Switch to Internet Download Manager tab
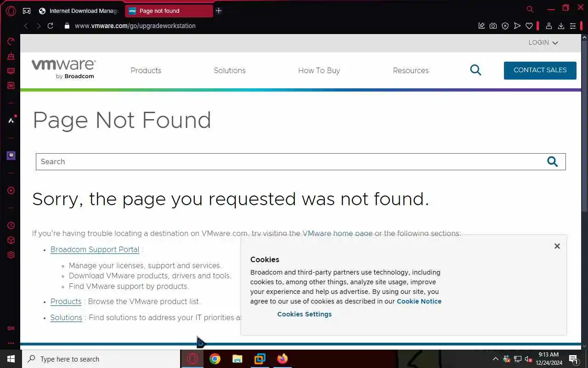 coord(79,11)
